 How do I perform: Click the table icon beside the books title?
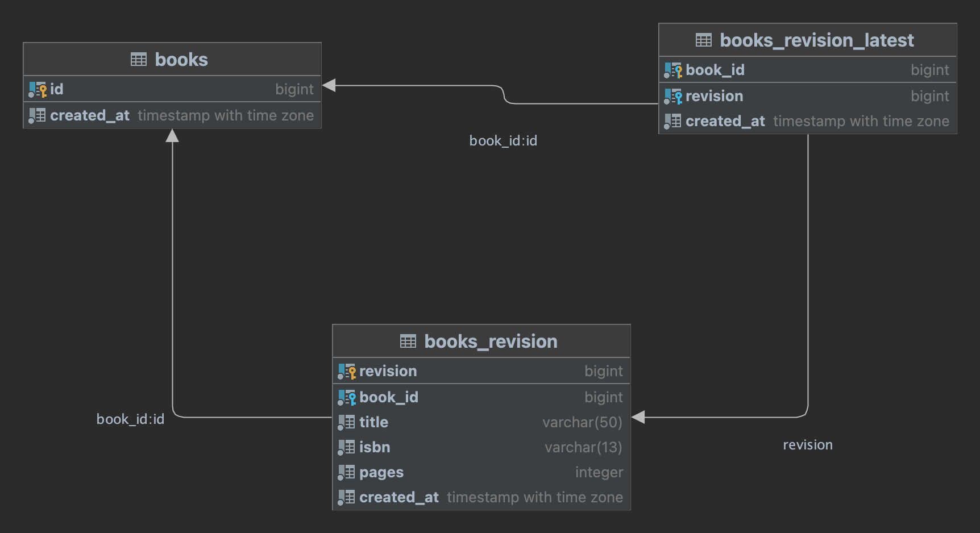138,60
